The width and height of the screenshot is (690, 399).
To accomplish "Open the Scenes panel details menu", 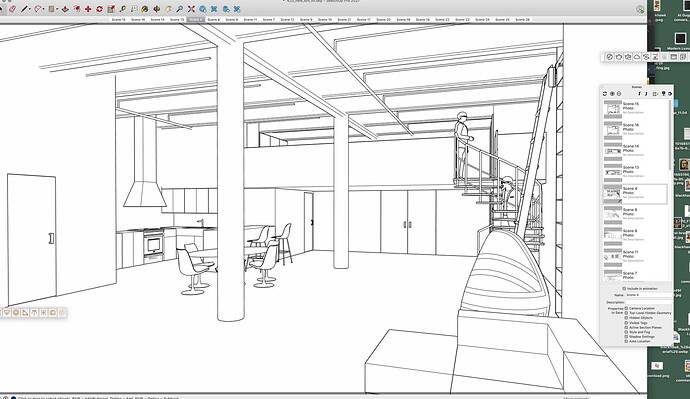I will (670, 94).
